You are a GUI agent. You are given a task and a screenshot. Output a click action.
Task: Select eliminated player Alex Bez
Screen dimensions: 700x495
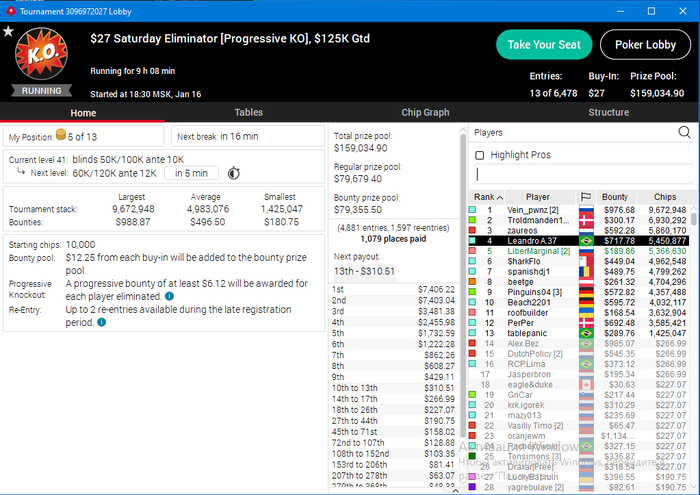[579, 343]
